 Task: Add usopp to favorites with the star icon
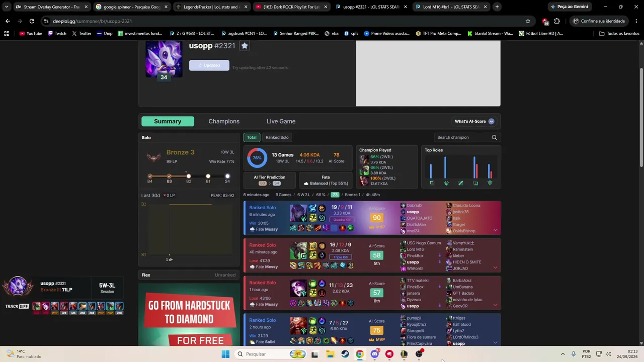pyautogui.click(x=245, y=46)
